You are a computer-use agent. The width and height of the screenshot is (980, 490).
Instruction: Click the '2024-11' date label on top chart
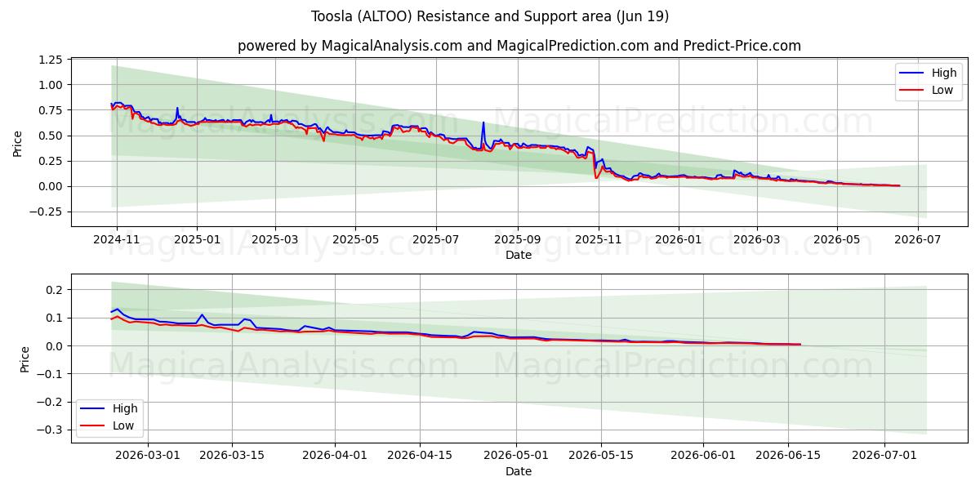(x=117, y=240)
